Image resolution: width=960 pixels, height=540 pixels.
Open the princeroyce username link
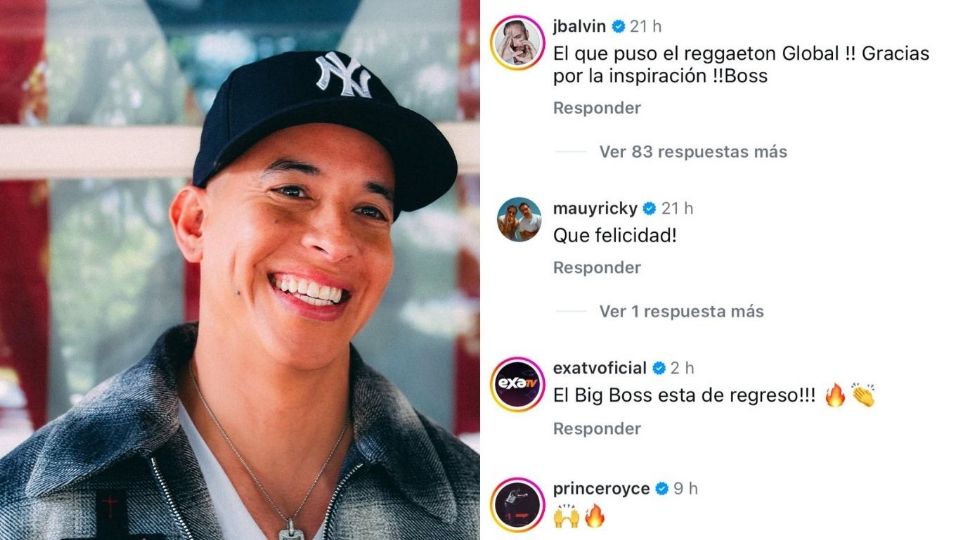(x=601, y=489)
